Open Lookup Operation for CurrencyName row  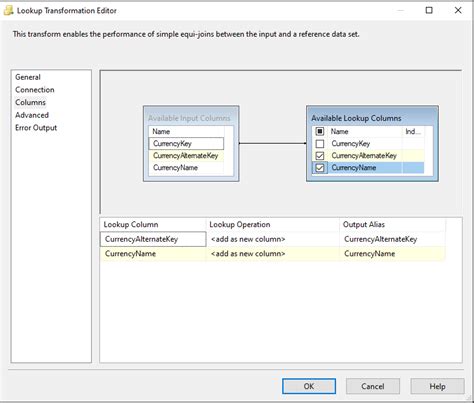pos(273,254)
